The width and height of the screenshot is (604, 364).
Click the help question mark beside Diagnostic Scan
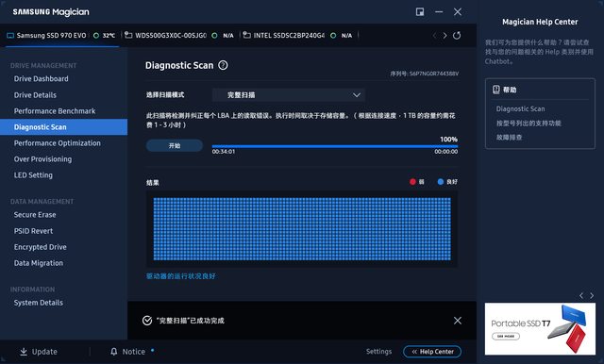point(223,65)
